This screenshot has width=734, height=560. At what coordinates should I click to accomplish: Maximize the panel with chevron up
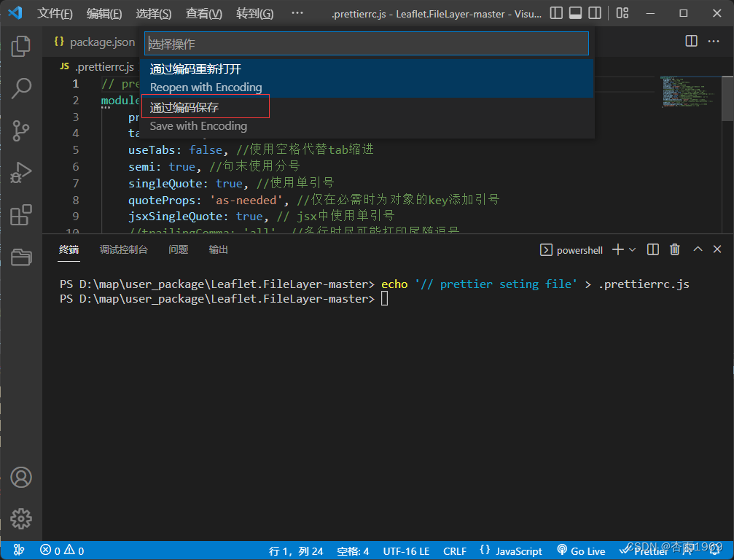tap(698, 249)
